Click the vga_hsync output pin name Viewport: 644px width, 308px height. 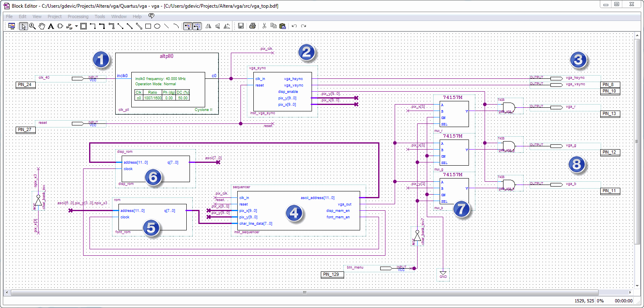575,78
